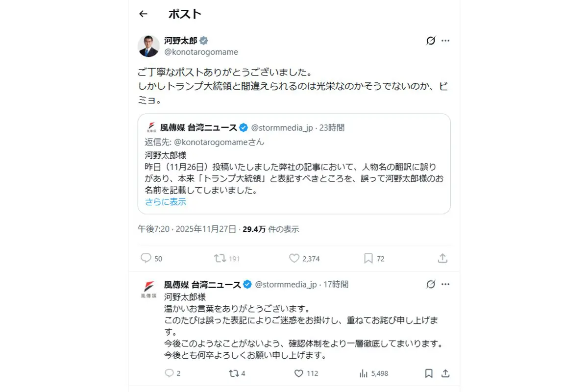This screenshot has width=588, height=392.
Task: Open the three-dot menu on 風傳媒 reply
Action: 445,284
